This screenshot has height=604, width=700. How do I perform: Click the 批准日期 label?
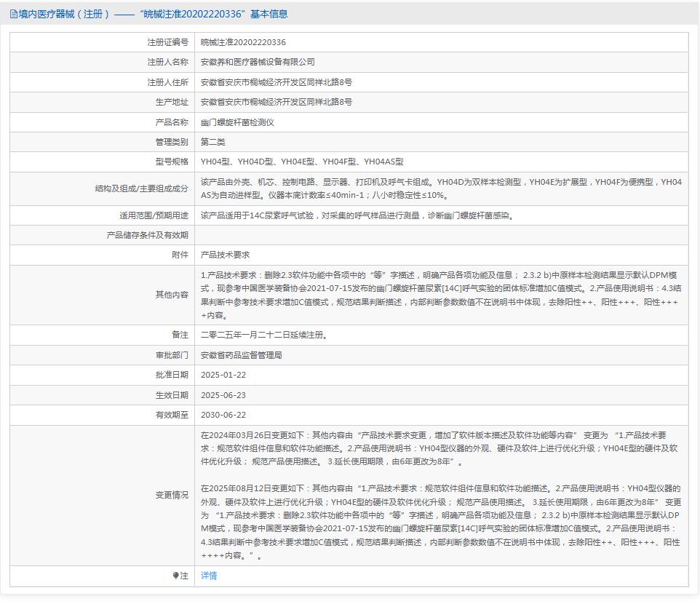172,375
